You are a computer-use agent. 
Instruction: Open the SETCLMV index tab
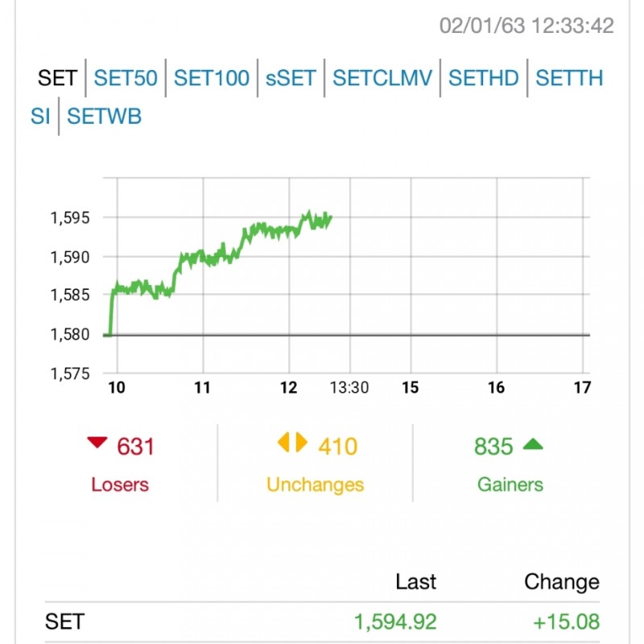(x=382, y=78)
